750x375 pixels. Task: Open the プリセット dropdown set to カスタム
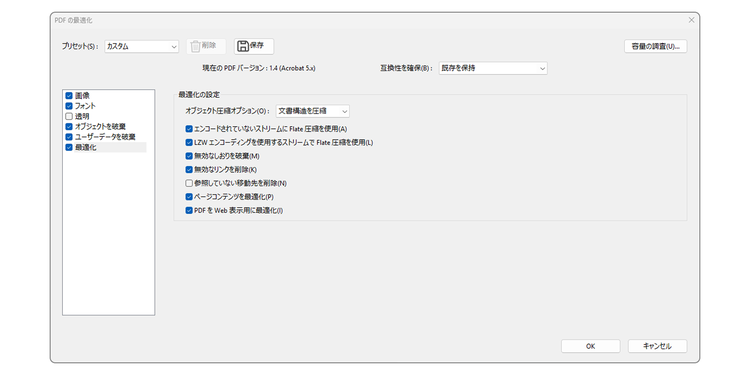click(x=142, y=46)
